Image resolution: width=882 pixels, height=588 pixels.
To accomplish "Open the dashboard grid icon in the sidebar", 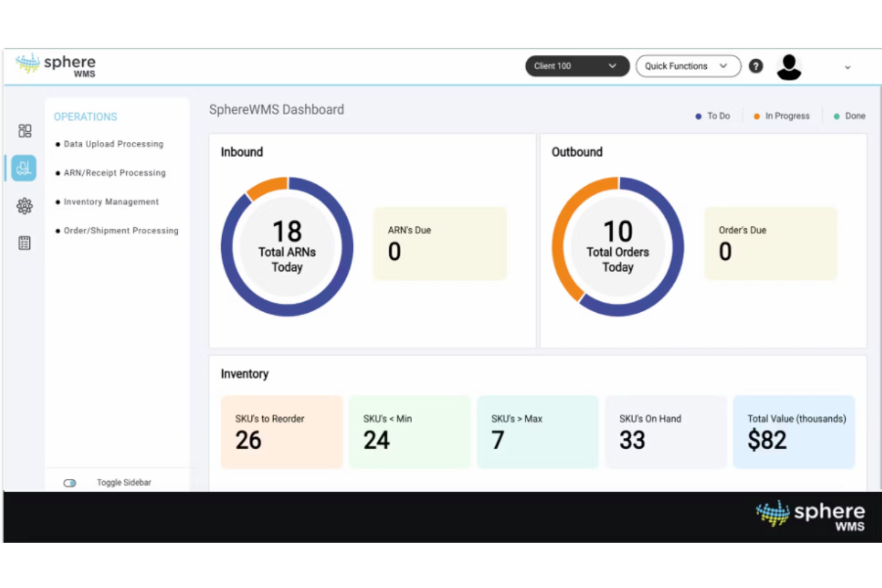I will click(x=24, y=130).
